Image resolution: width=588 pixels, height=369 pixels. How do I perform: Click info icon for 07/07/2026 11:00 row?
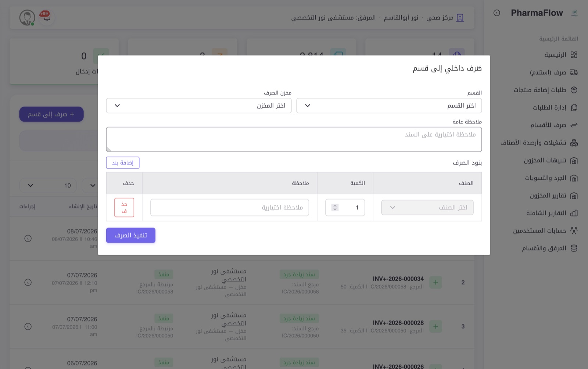tap(28, 326)
